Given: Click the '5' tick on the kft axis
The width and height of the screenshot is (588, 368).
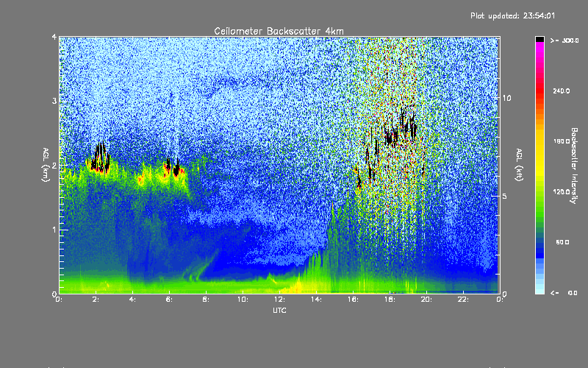Looking at the screenshot, I should point(505,197).
